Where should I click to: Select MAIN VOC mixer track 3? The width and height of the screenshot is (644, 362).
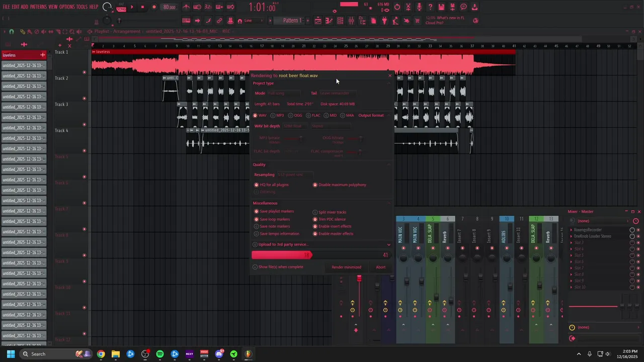[x=403, y=281]
